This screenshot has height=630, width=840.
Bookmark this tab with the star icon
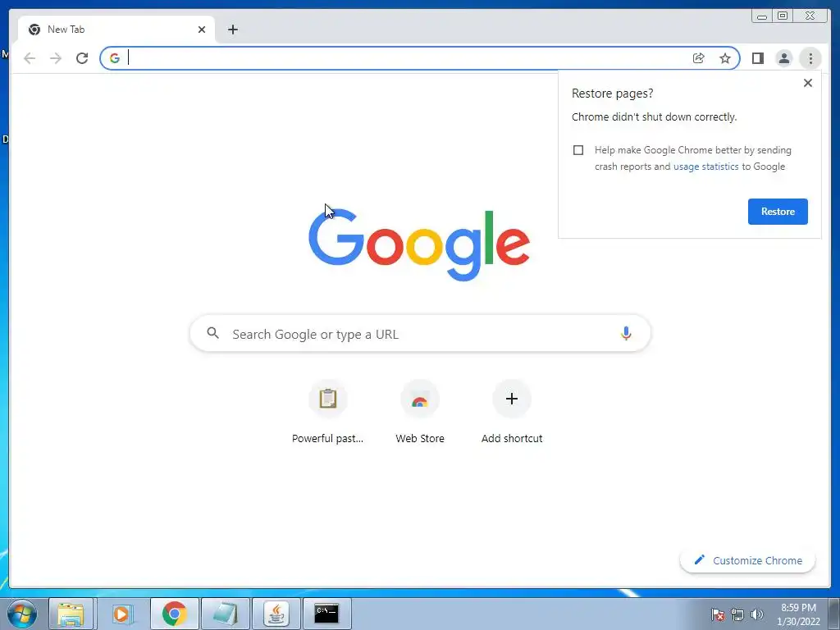click(725, 58)
